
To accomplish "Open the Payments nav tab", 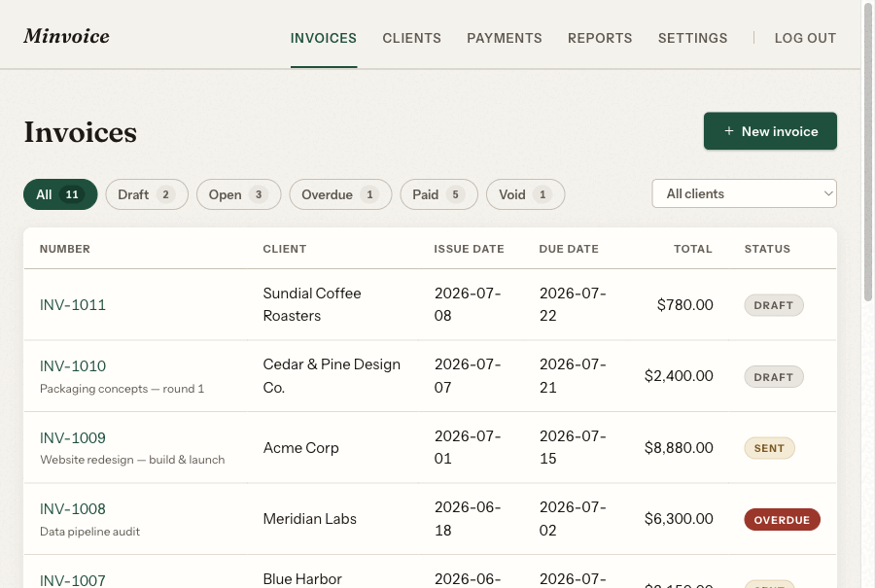I will pyautogui.click(x=505, y=38).
